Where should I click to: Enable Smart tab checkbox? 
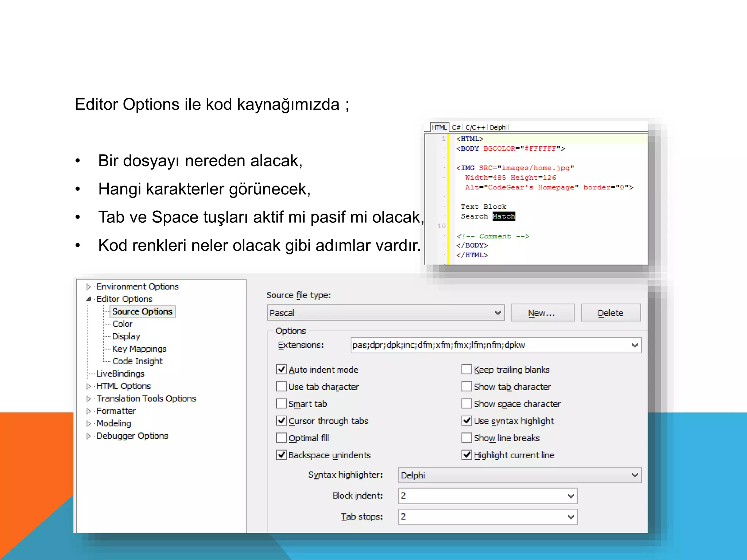coord(281,404)
